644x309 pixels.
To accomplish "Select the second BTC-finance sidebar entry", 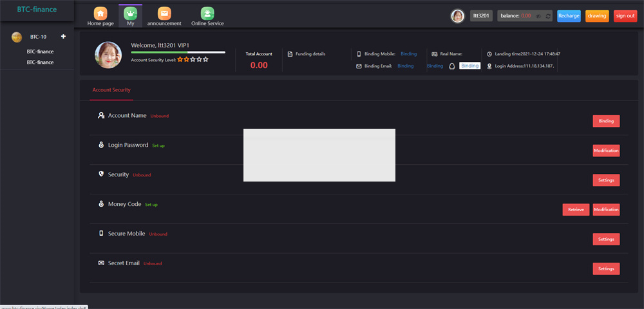I will tap(40, 62).
